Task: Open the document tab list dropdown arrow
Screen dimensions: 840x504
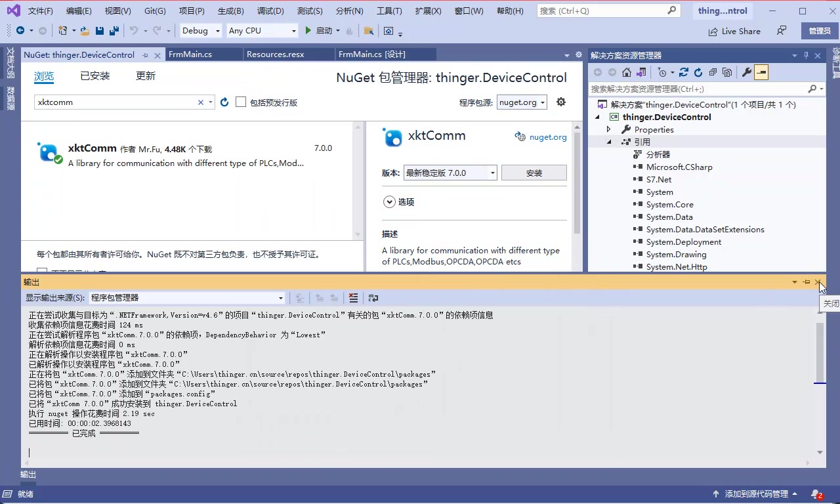Action: (567, 55)
